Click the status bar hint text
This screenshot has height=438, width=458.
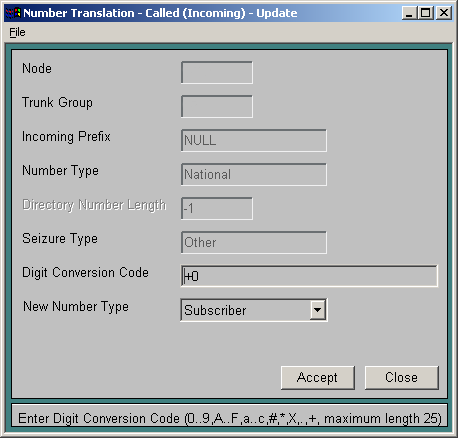[x=230, y=418]
